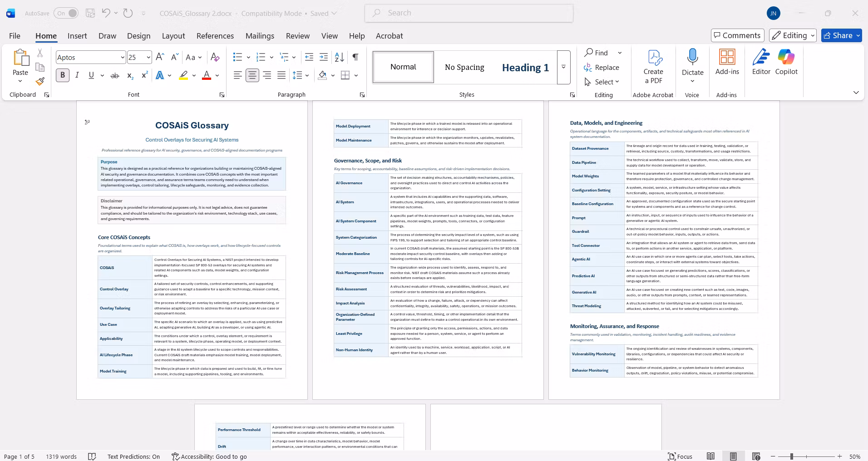Apply strikethrough formatting
This screenshot has height=461, width=868.
click(115, 75)
